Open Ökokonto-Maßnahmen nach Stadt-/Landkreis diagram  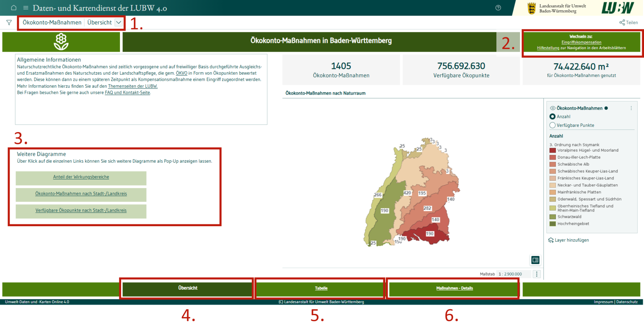81,194
